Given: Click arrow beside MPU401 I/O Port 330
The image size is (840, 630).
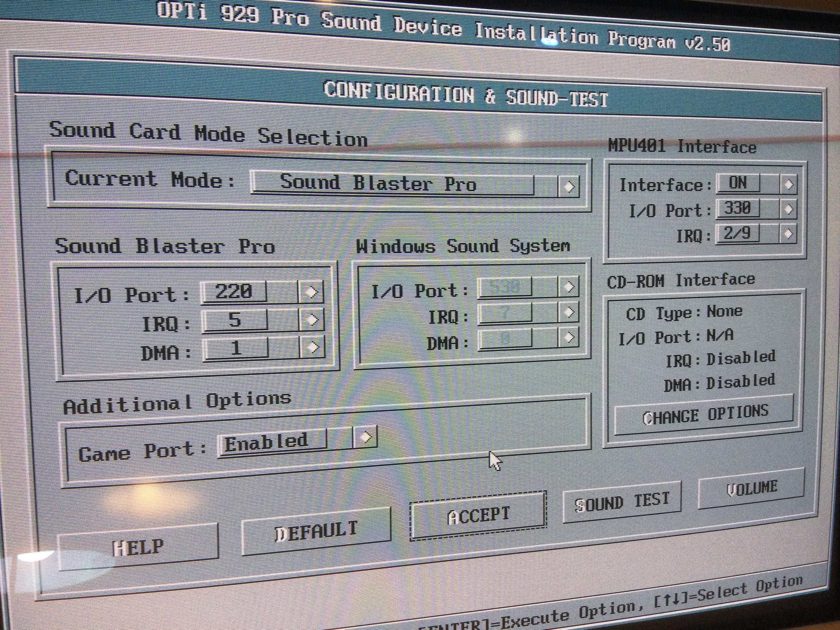Looking at the screenshot, I should click(788, 209).
